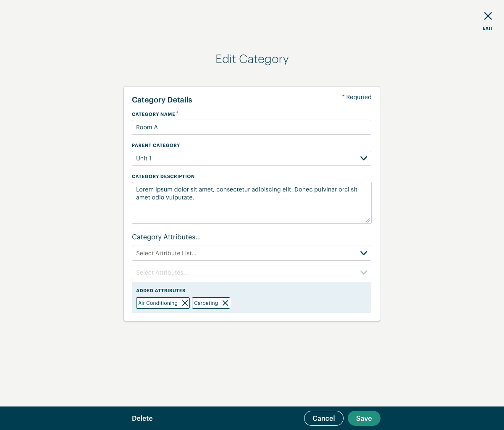This screenshot has height=430, width=504.
Task: Click the Category Details heading
Action: 162,100
